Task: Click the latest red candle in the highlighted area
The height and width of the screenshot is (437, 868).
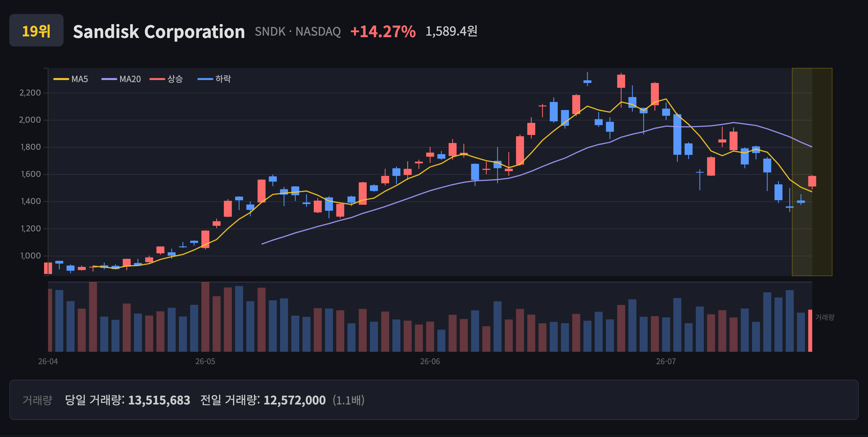Action: tap(812, 181)
